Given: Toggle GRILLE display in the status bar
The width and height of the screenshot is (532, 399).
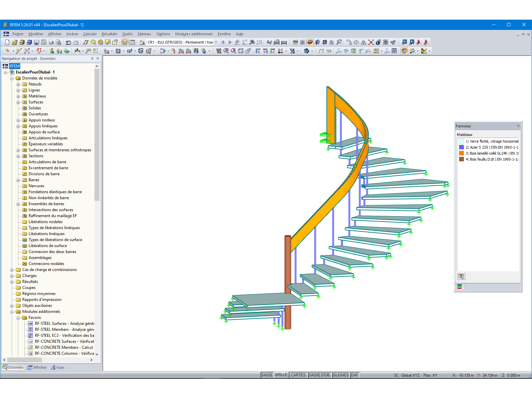Looking at the screenshot, I should [281, 375].
